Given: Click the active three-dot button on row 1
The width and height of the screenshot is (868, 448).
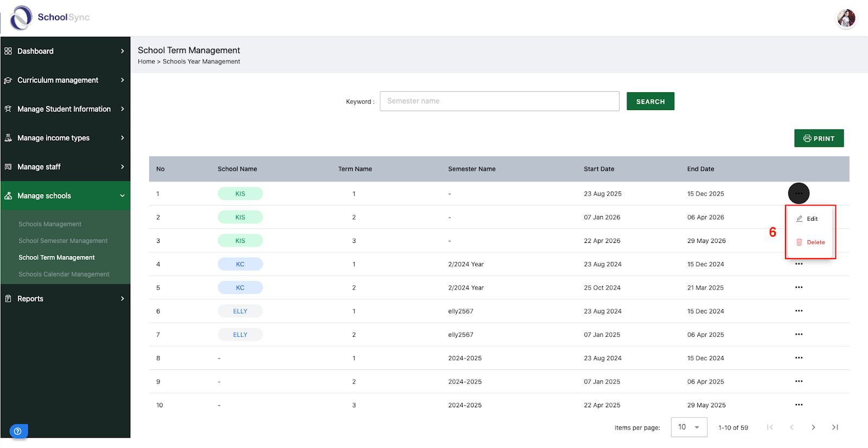Looking at the screenshot, I should point(799,193).
